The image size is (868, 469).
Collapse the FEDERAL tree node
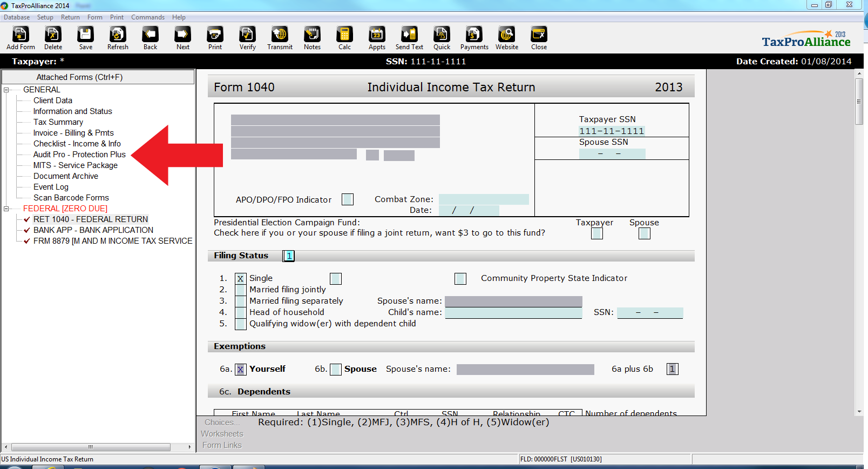[6, 209]
